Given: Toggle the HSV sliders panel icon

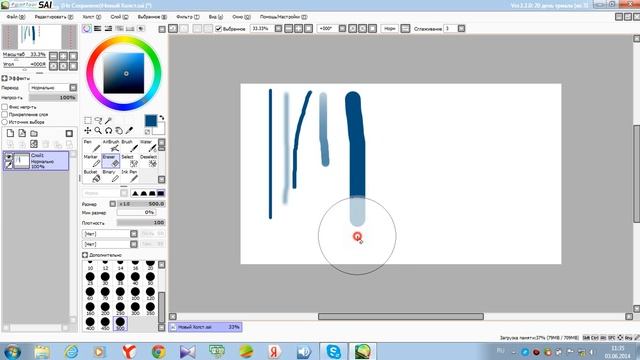Looking at the screenshot, I should coord(108,29).
